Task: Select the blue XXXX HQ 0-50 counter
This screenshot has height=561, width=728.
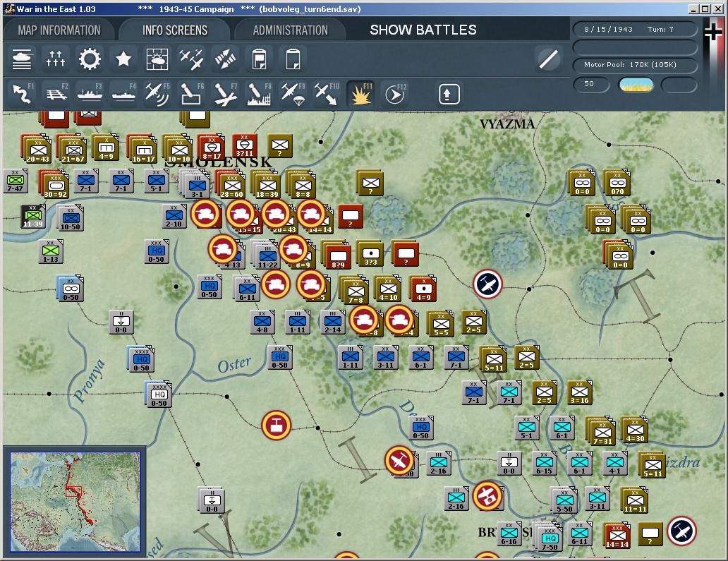Action: click(141, 359)
